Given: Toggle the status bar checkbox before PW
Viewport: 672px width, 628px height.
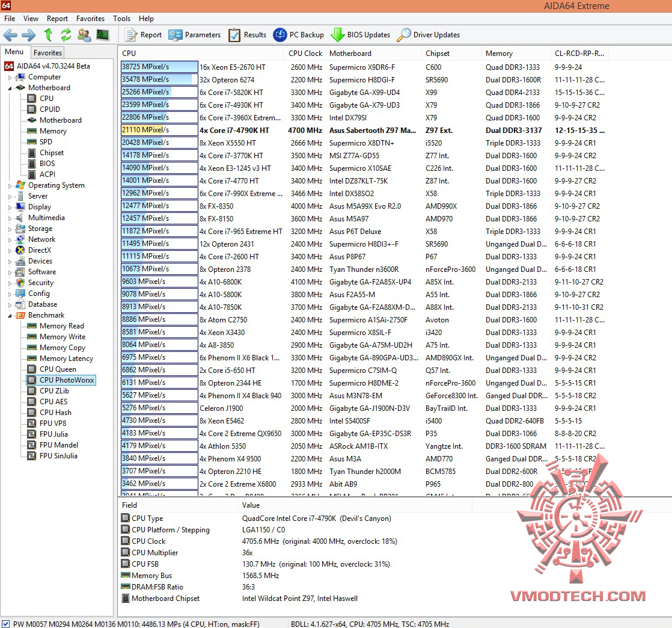Looking at the screenshot, I should 5,624.
